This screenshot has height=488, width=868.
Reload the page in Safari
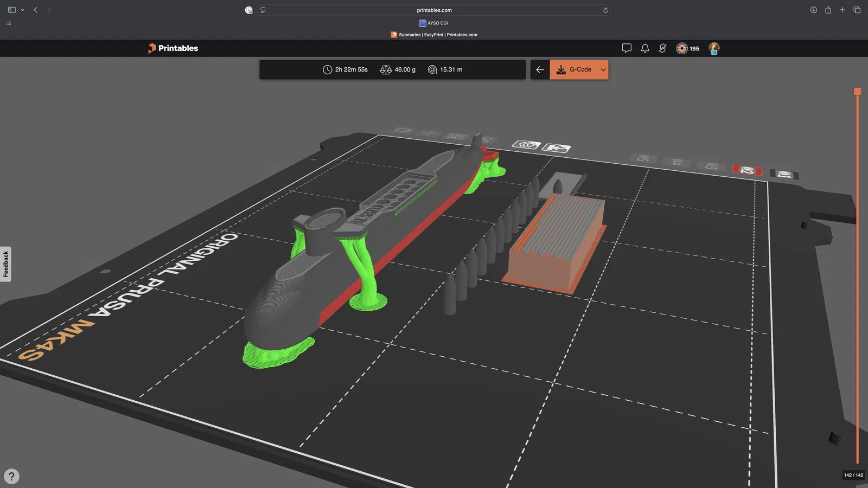point(605,10)
